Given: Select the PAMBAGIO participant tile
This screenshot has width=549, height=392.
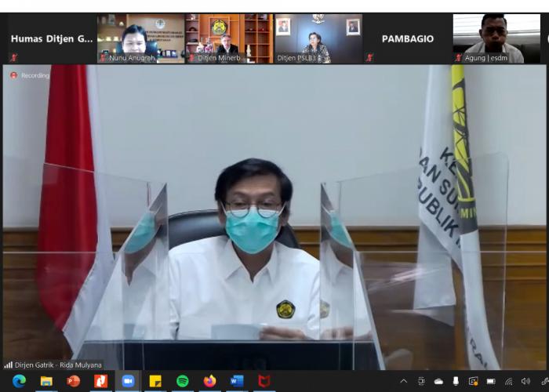Looking at the screenshot, I should pyautogui.click(x=407, y=38).
